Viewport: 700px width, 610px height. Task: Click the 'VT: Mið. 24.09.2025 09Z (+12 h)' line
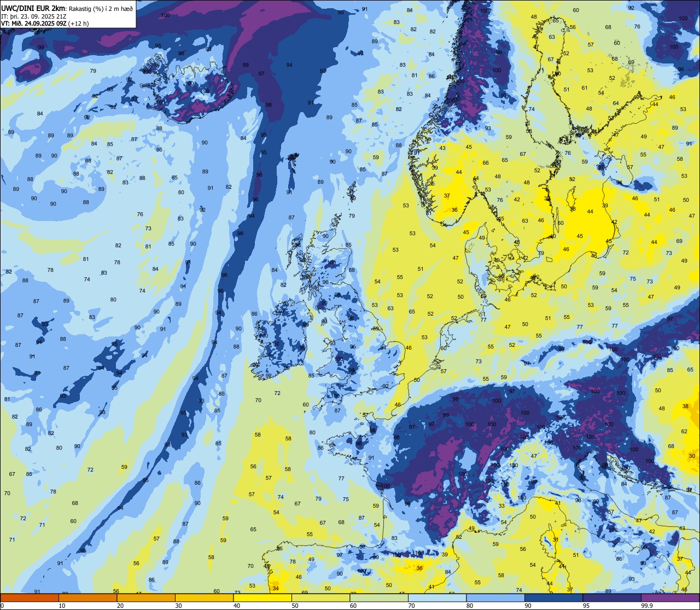click(45, 24)
